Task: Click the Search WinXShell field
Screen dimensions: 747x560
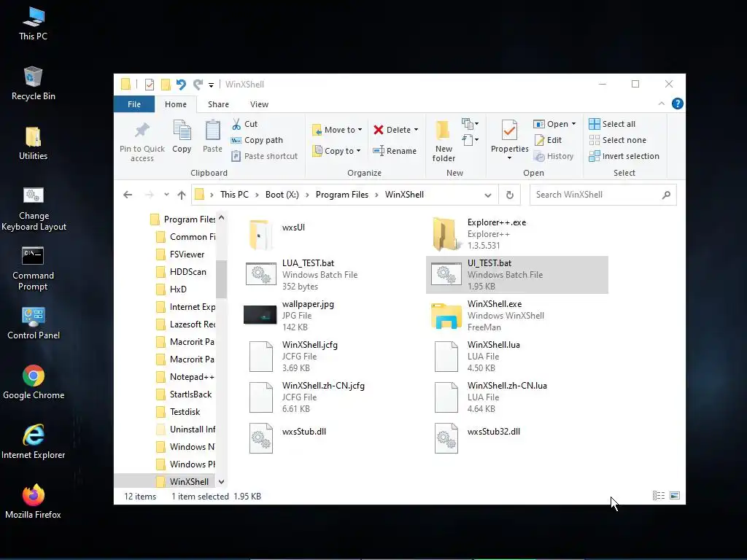Action: point(603,195)
